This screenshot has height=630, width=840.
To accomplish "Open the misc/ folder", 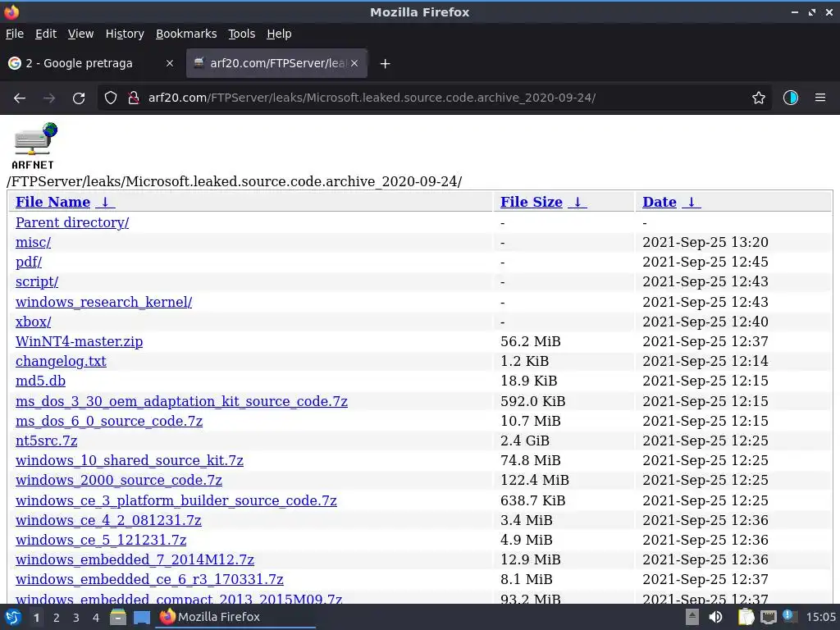I will tap(33, 242).
